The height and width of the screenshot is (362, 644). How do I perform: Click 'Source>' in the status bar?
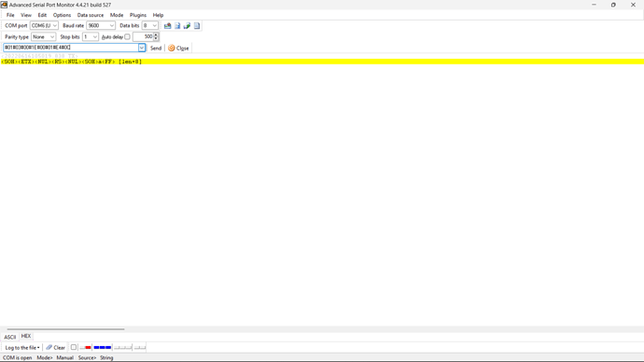[x=87, y=358]
